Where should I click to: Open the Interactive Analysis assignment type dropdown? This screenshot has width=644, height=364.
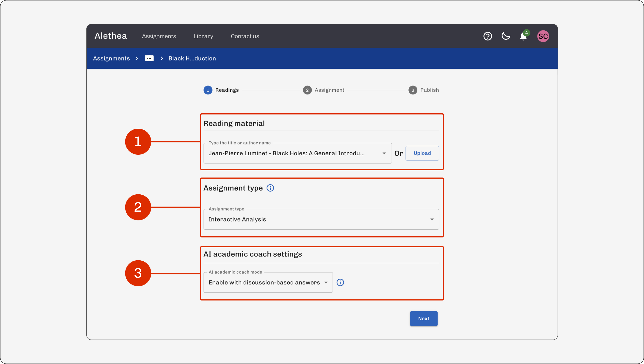point(321,219)
